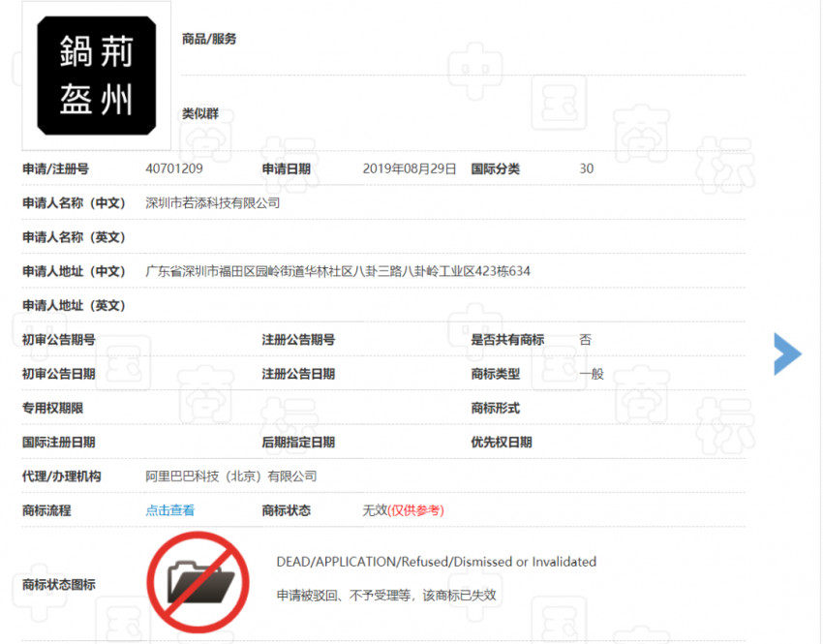
Task: Click the red DEAD status prohibition icon
Action: (x=198, y=582)
